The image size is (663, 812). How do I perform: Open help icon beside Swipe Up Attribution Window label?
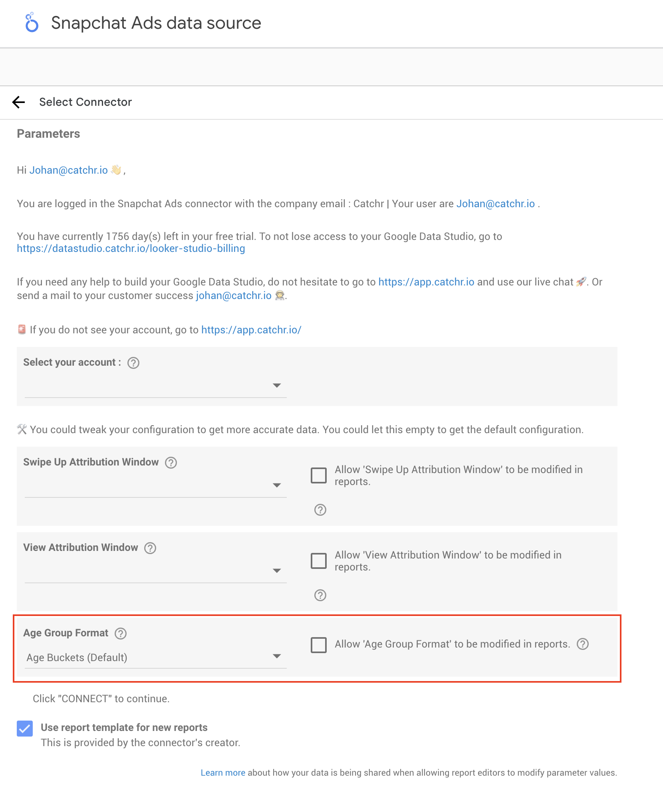click(x=171, y=463)
